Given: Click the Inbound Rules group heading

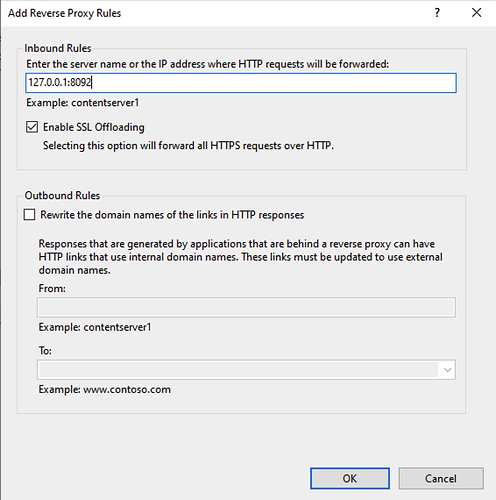Looking at the screenshot, I should pos(58,48).
